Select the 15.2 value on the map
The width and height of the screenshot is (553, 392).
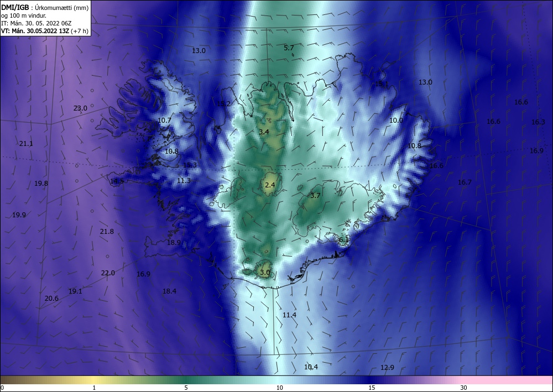223,103
